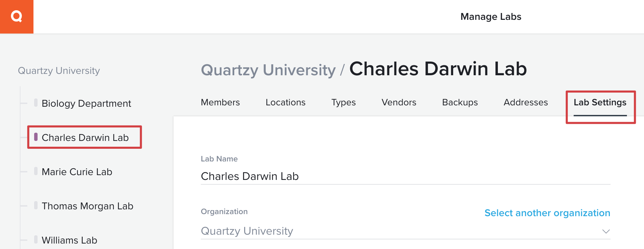Screen dimensions: 644x249
Task: Select Williams Lab in the sidebar
Action: (x=69, y=240)
